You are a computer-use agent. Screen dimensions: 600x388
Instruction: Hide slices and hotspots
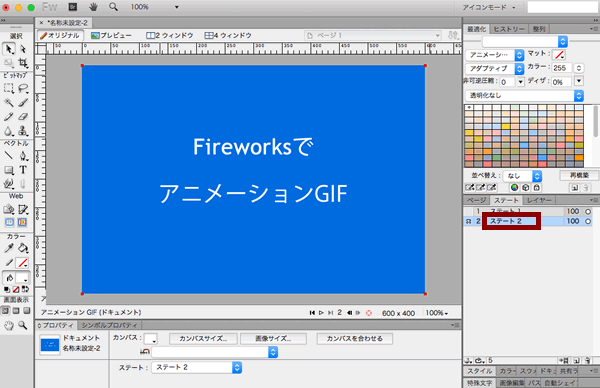pyautogui.click(x=9, y=222)
